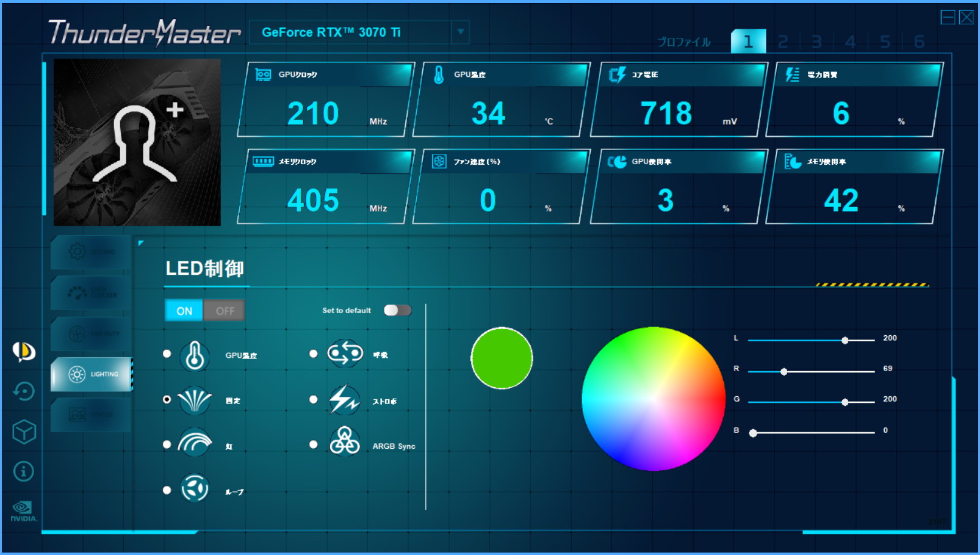Click the fixed-color fan-shaped effect icon

(x=195, y=401)
